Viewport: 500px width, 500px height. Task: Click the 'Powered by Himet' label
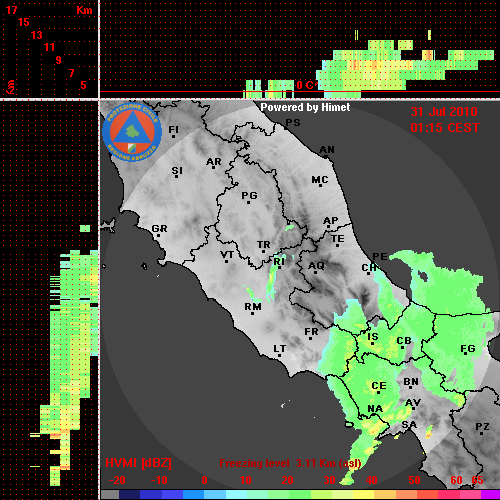tap(305, 107)
